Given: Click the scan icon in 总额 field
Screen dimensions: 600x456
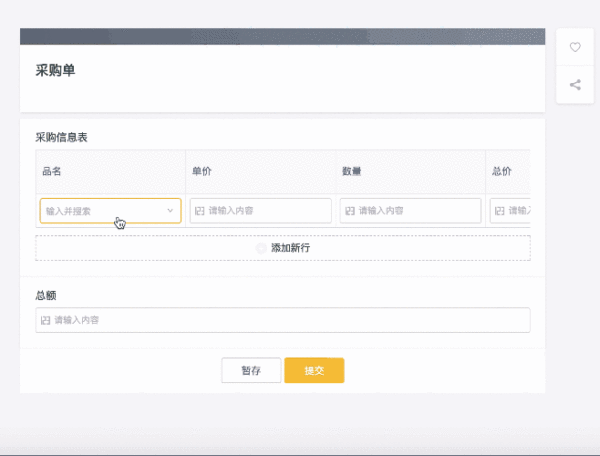Looking at the screenshot, I should click(45, 320).
